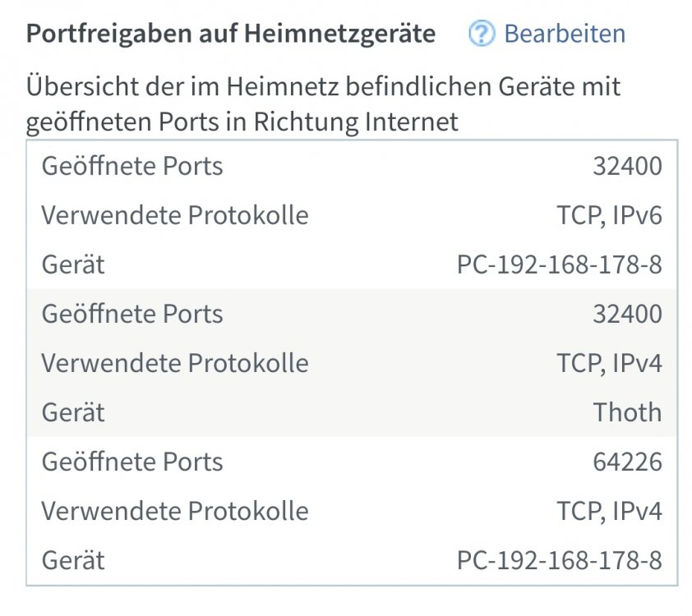
Task: Click the Gerät label beside Thoth
Action: (73, 412)
